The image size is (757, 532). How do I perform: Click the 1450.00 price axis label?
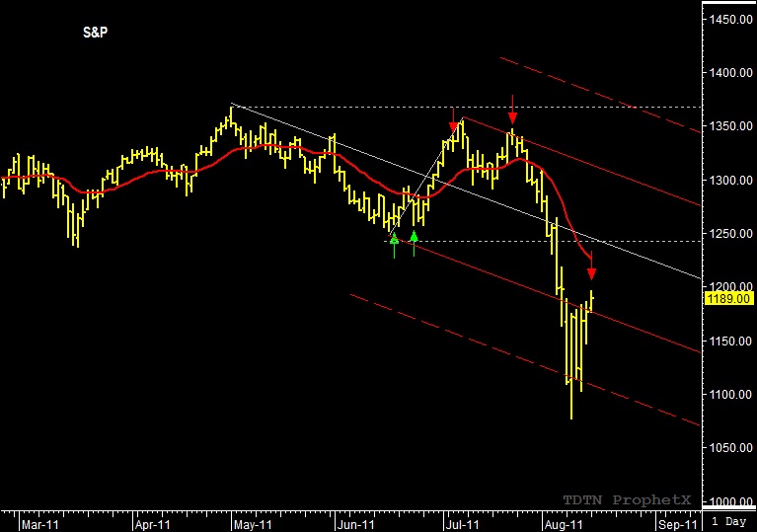point(730,20)
